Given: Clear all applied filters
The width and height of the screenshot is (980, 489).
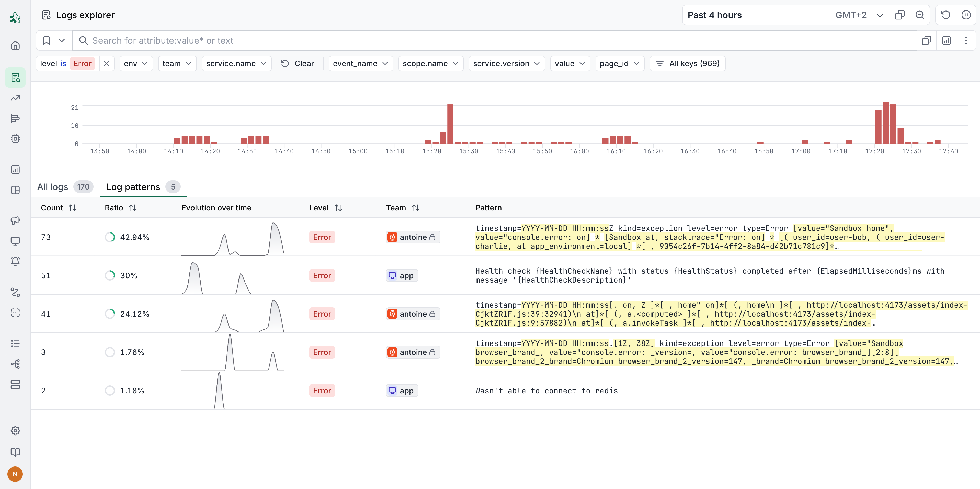Looking at the screenshot, I should point(298,63).
